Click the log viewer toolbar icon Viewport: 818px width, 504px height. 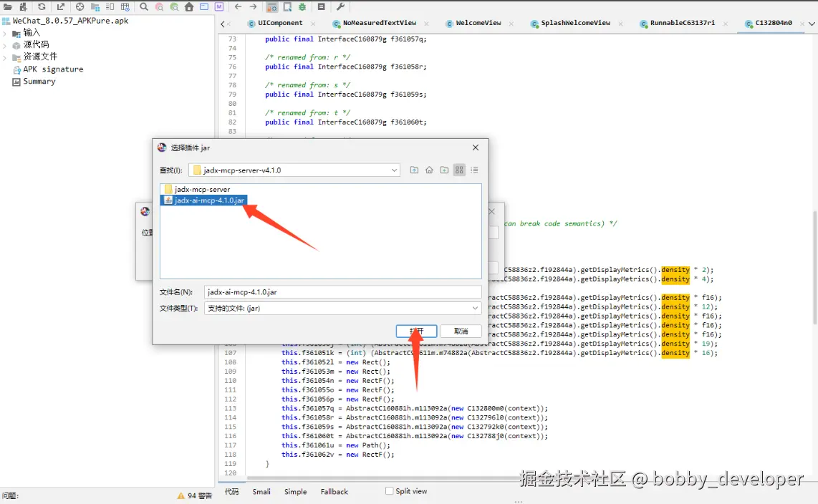pos(322,6)
